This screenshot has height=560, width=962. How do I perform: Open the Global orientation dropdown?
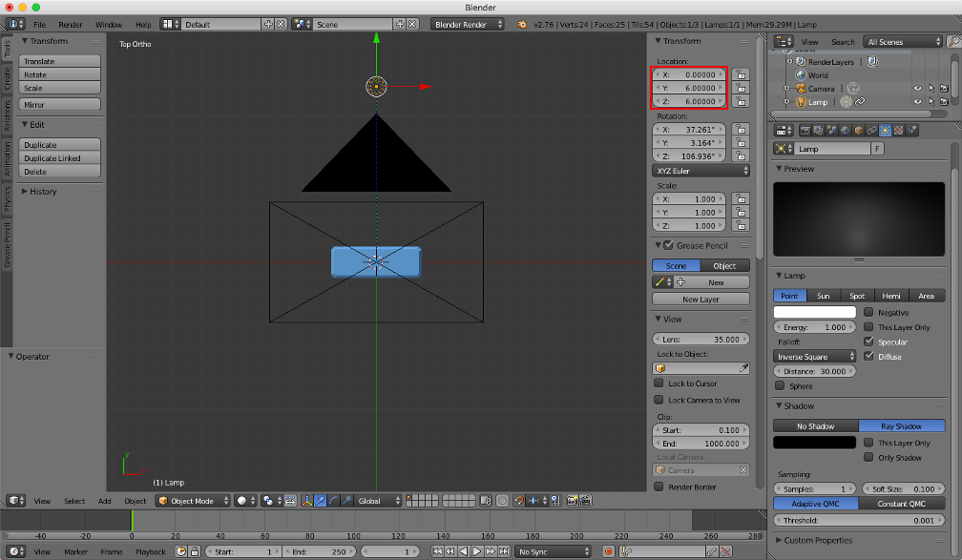[x=379, y=501]
